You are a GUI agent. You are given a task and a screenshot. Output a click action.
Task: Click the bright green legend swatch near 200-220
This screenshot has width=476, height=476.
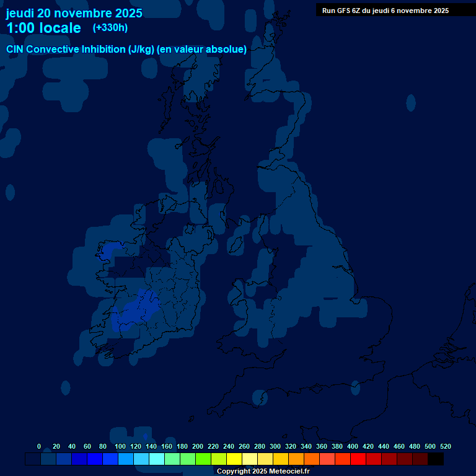203,459
